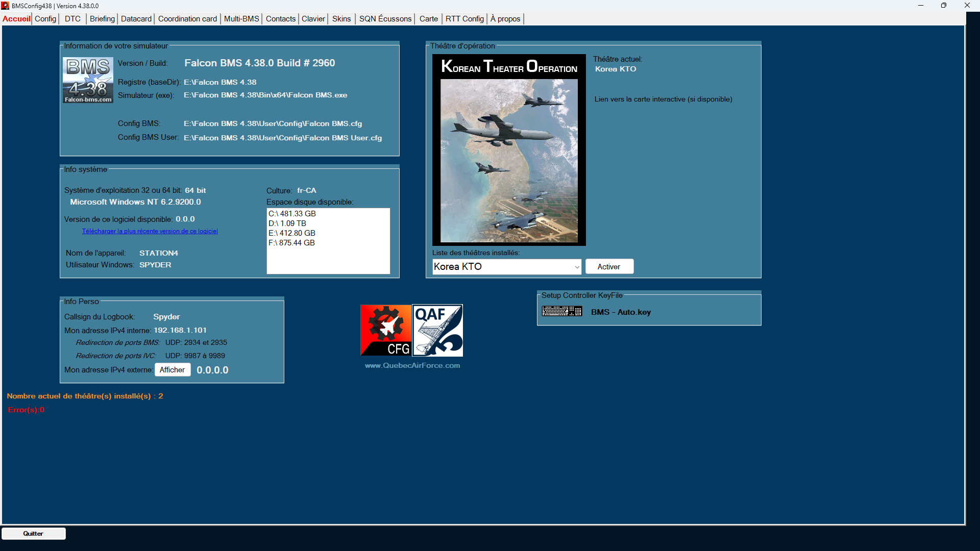Select the E:\ 412.80 GB disk entry
Image resolution: width=980 pixels, height=551 pixels.
point(292,233)
